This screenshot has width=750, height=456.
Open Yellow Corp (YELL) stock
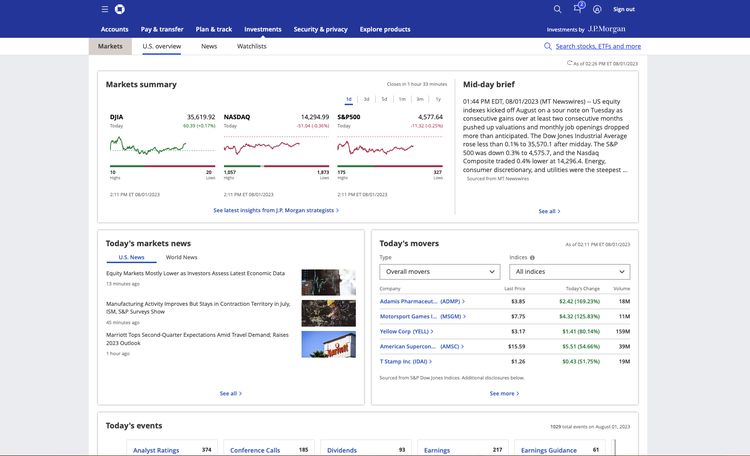pos(407,331)
